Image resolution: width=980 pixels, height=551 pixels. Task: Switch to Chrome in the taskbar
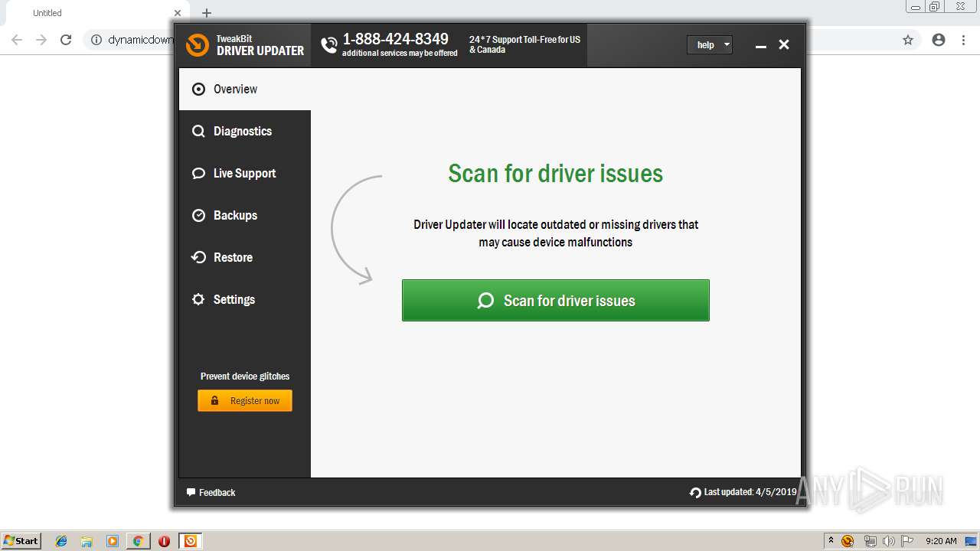[x=138, y=541]
